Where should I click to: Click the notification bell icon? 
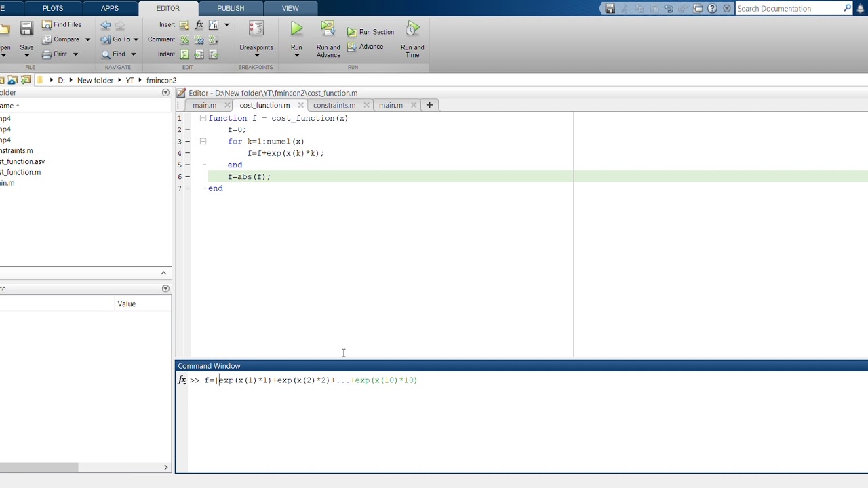(861, 8)
